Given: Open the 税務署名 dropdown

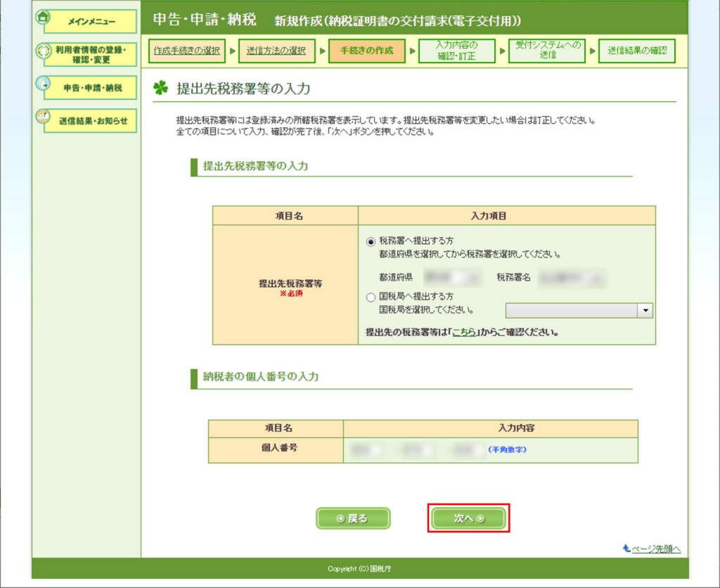Looking at the screenshot, I should point(570,278).
